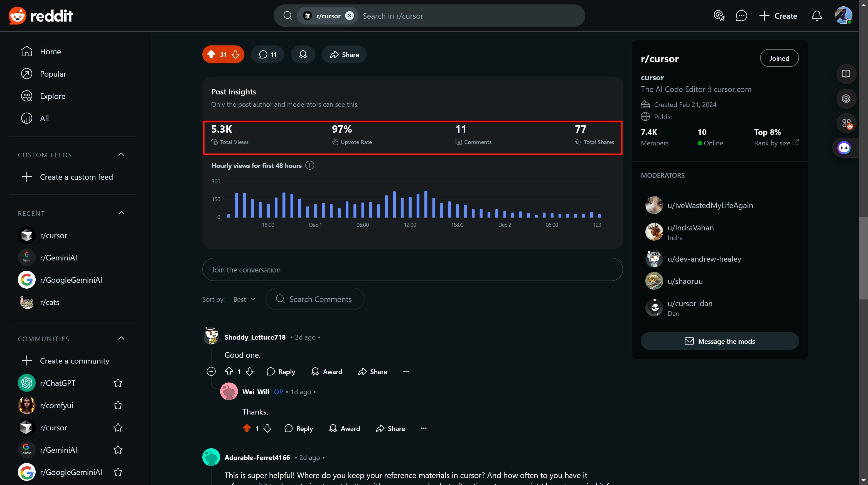This screenshot has width=868, height=485.
Task: Open the notifications bell
Action: (x=816, y=16)
